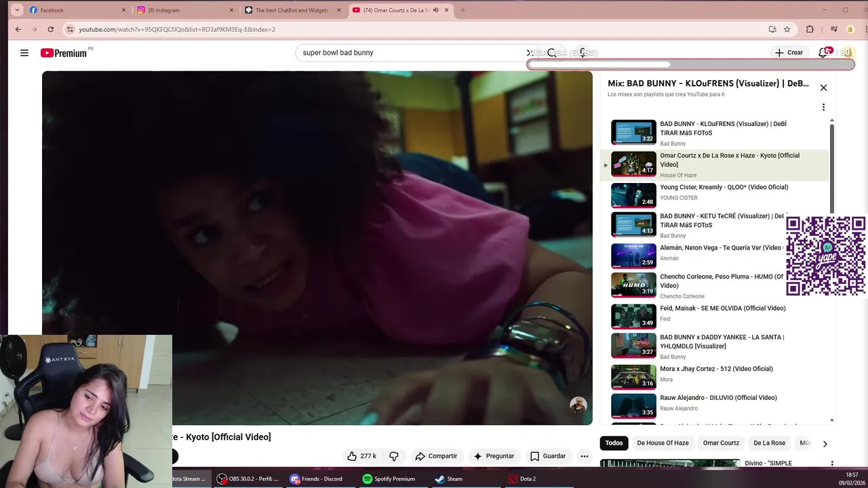Viewport: 868px width, 488px height.
Task: Open Spotify Premium from the taskbar
Action: coord(388,479)
